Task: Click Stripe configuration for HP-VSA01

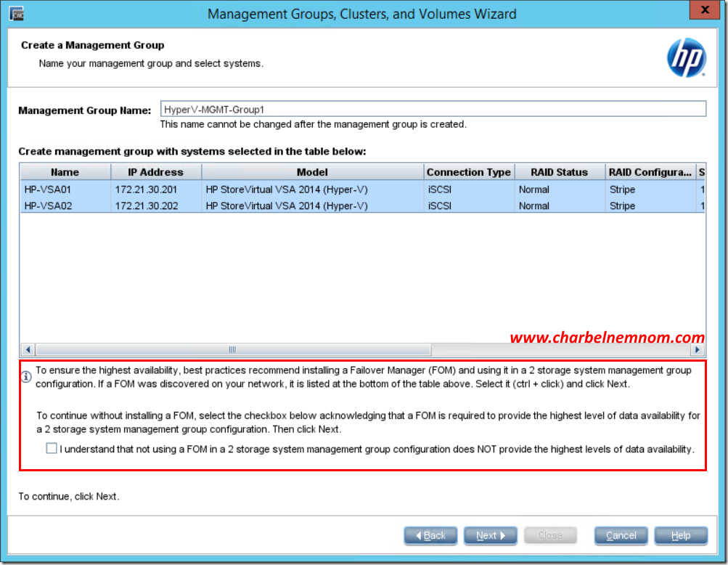Action: pyautogui.click(x=622, y=189)
